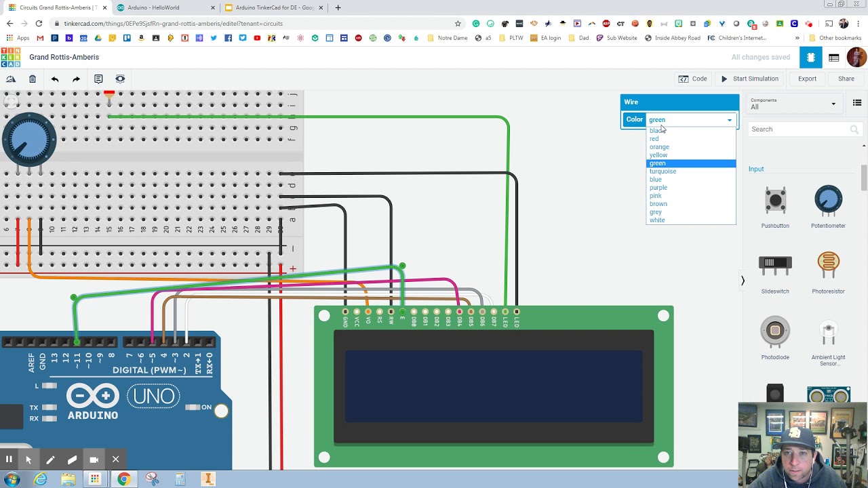Select the Photodiode component
Viewport: 868px width, 488px height.
775,338
